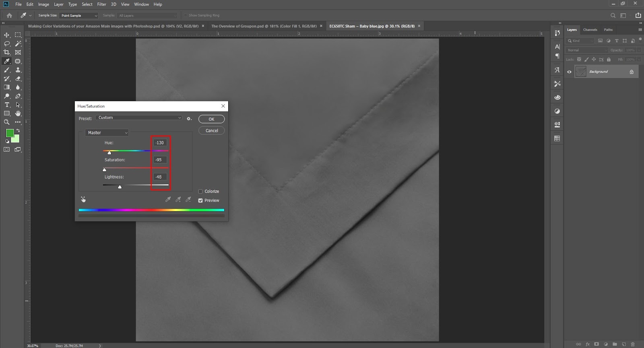
Task: Open the Paragraph panel icon
Action: click(557, 56)
